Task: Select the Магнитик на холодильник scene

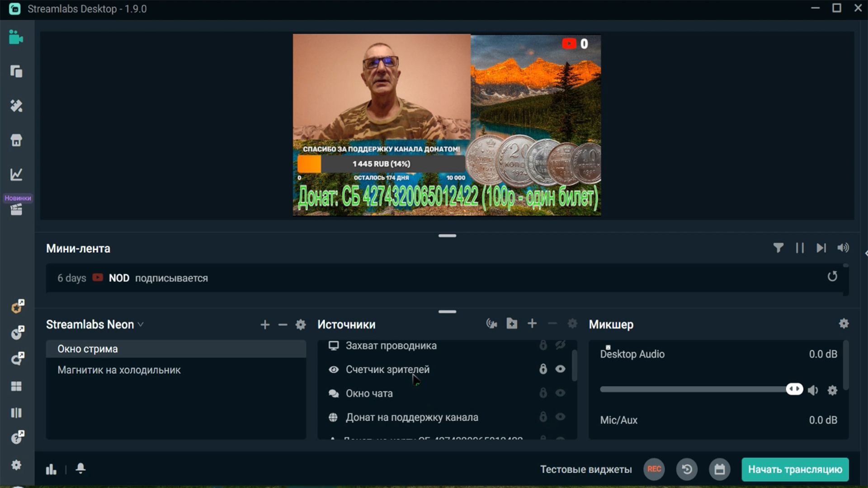Action: point(119,370)
